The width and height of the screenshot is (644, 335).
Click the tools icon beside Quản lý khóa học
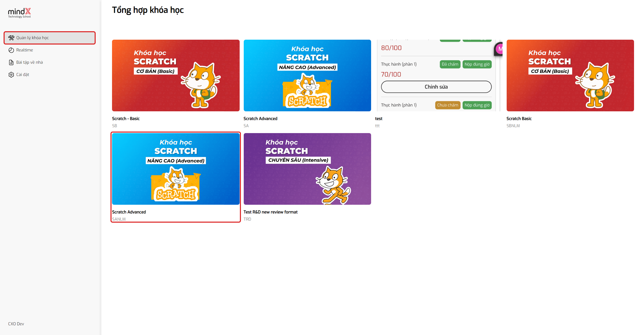click(11, 38)
